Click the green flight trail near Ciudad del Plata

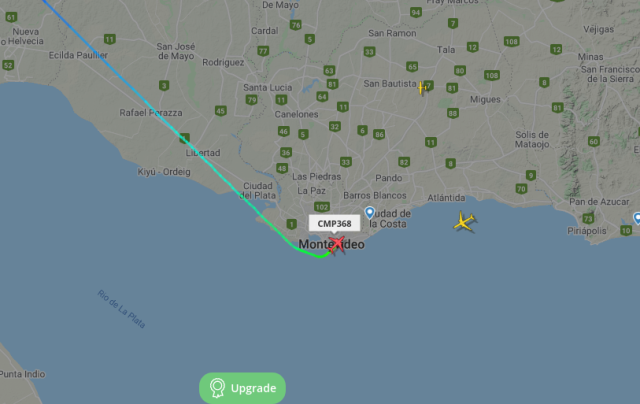pos(249,202)
